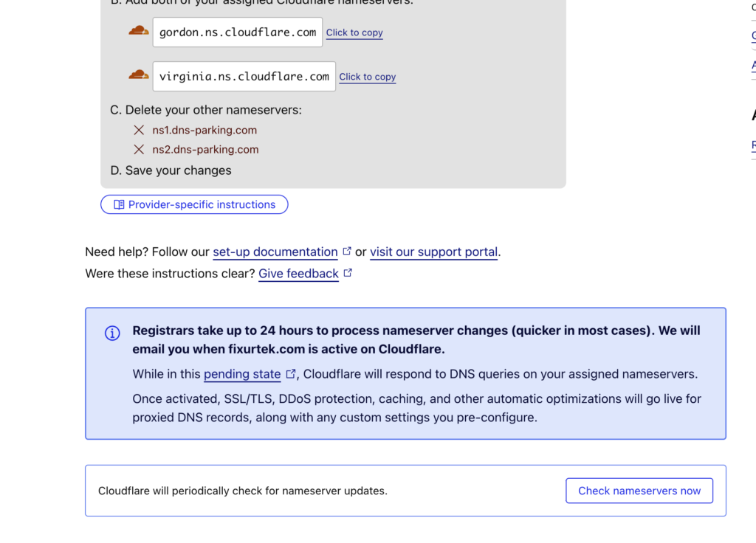Click the Cloudflare cloud icon beside virginia nameserver
Viewport: 756px width, 543px height.
[x=138, y=75]
